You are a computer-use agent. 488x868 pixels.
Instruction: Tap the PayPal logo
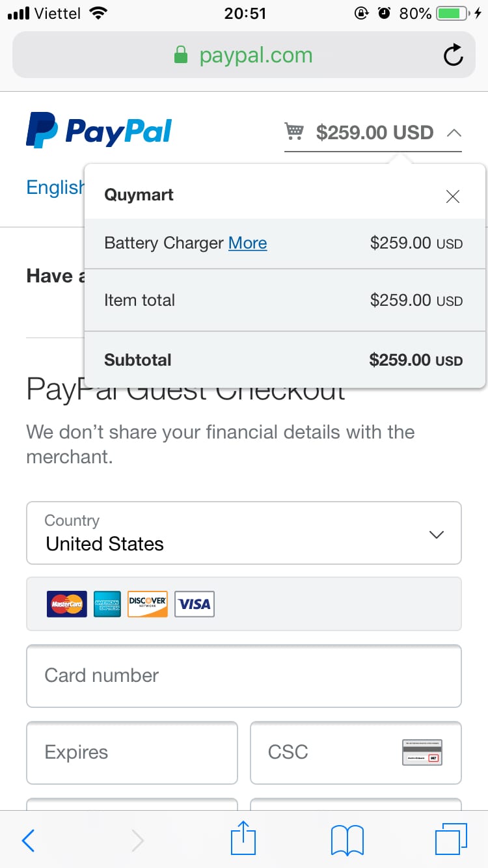click(99, 130)
